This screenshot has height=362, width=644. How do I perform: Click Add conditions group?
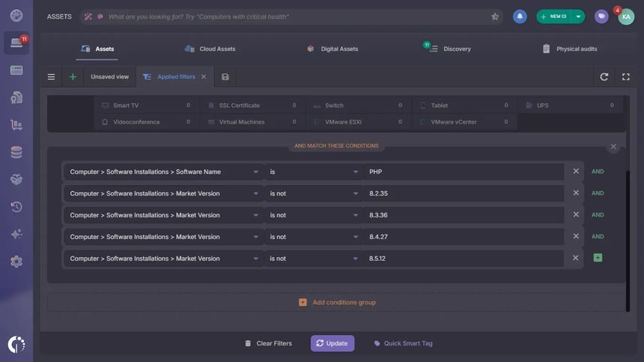pyautogui.click(x=337, y=303)
